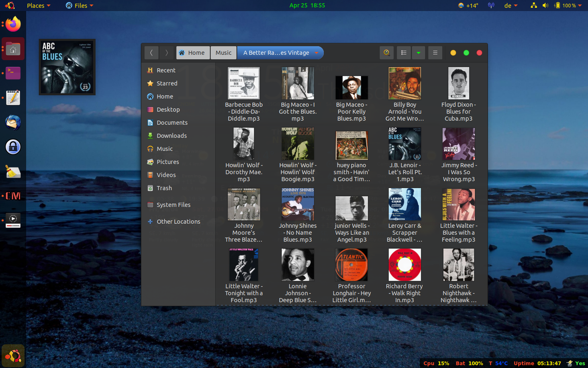The image size is (588, 368).
Task: Select Desktop in the sidebar
Action: pos(178,109)
